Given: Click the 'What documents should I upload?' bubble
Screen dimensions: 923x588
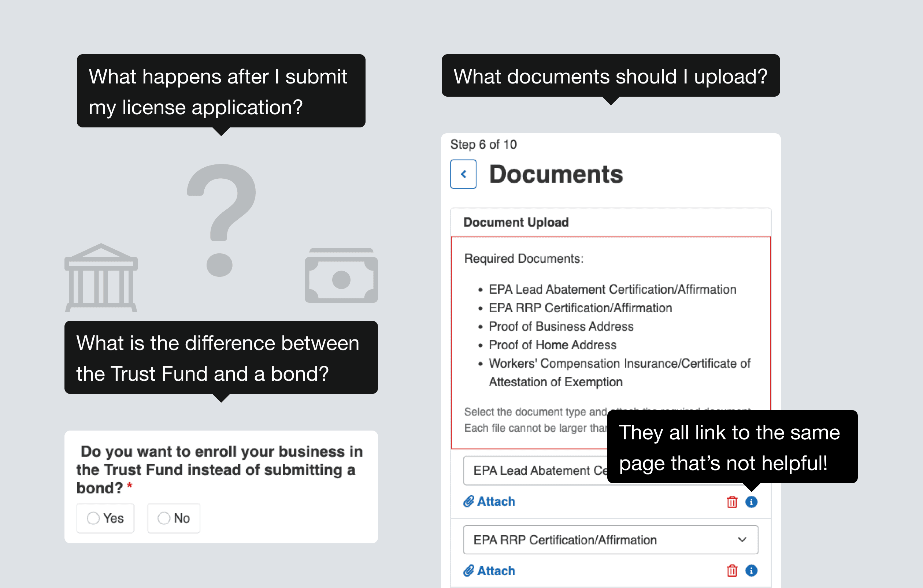Looking at the screenshot, I should tap(610, 76).
